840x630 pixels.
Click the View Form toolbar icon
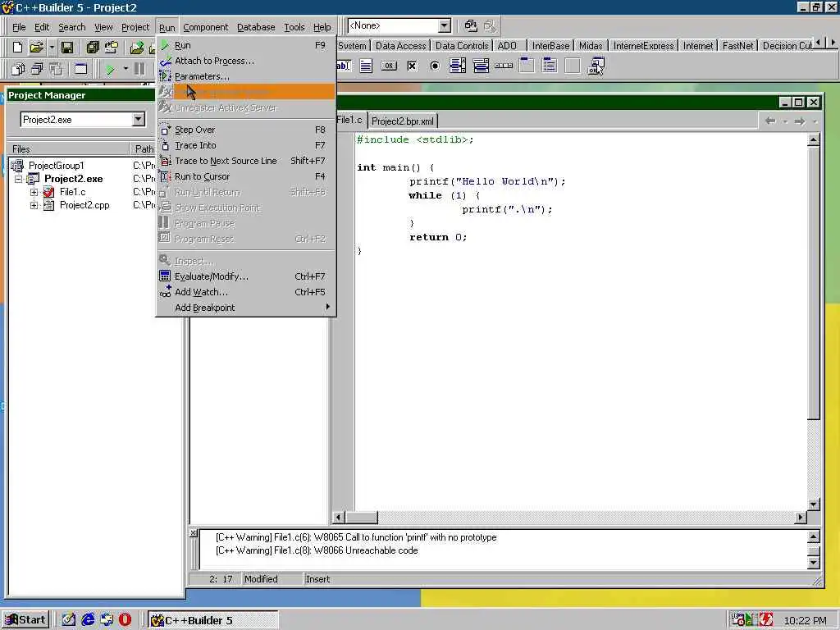coord(37,69)
